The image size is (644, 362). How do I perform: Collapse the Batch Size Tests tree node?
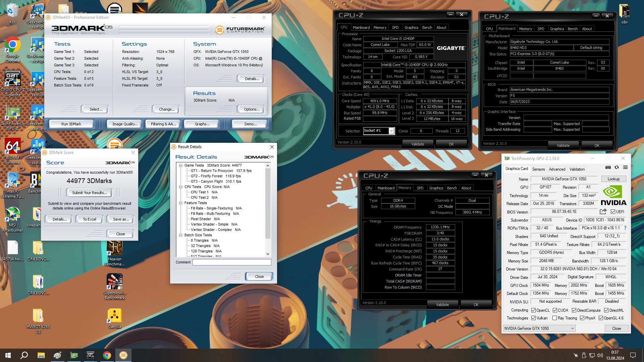tap(181, 235)
